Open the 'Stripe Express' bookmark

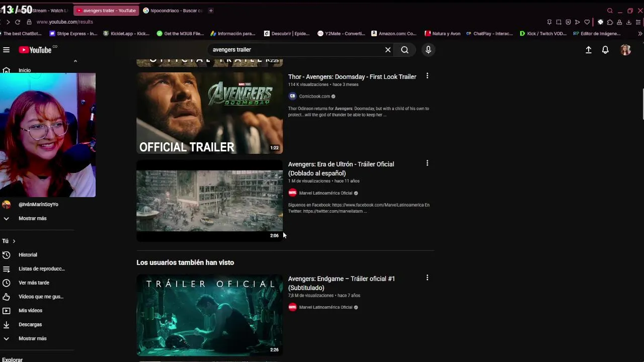coord(73,34)
